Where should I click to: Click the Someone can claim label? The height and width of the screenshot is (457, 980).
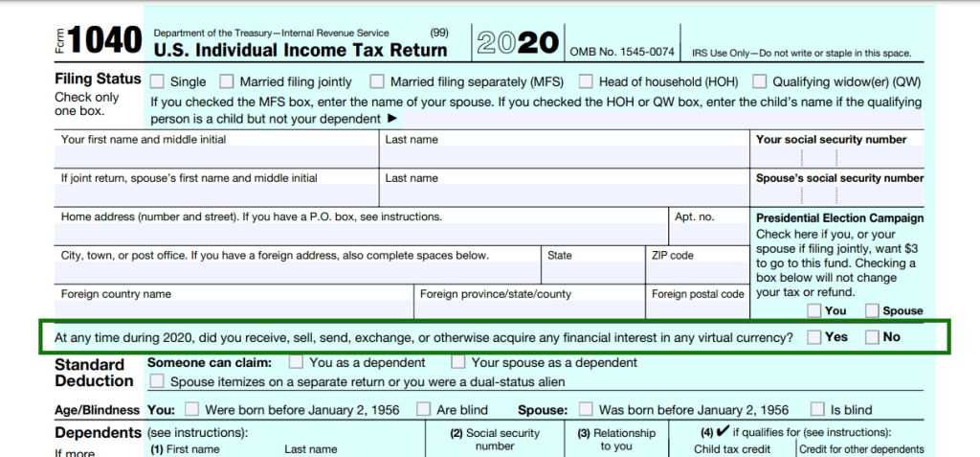pos(210,362)
